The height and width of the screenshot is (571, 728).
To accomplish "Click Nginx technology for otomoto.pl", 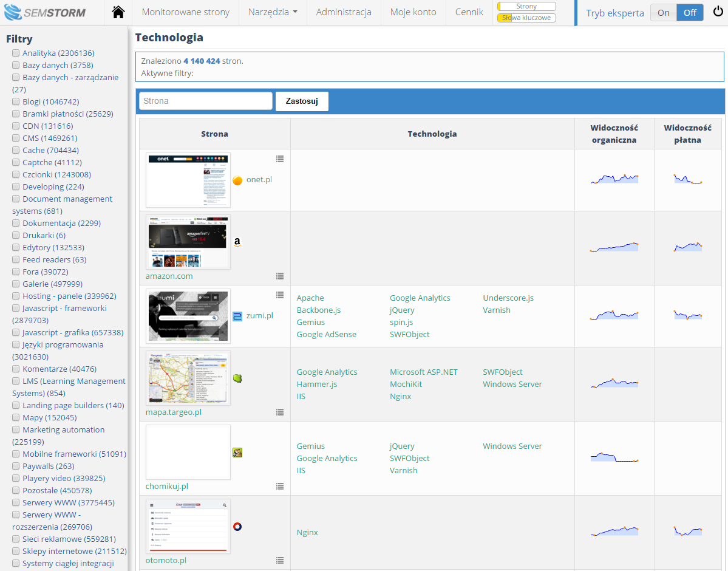I will point(307,533).
